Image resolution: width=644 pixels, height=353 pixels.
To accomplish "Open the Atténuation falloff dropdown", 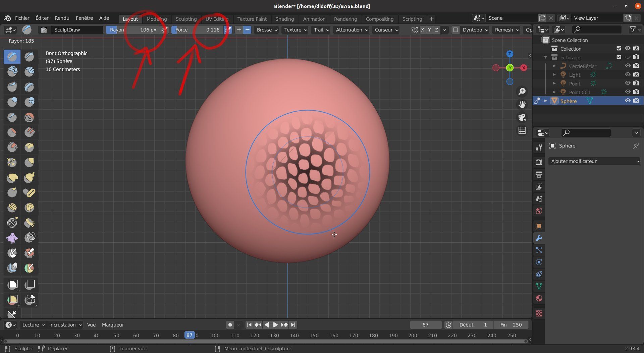I will click(351, 30).
